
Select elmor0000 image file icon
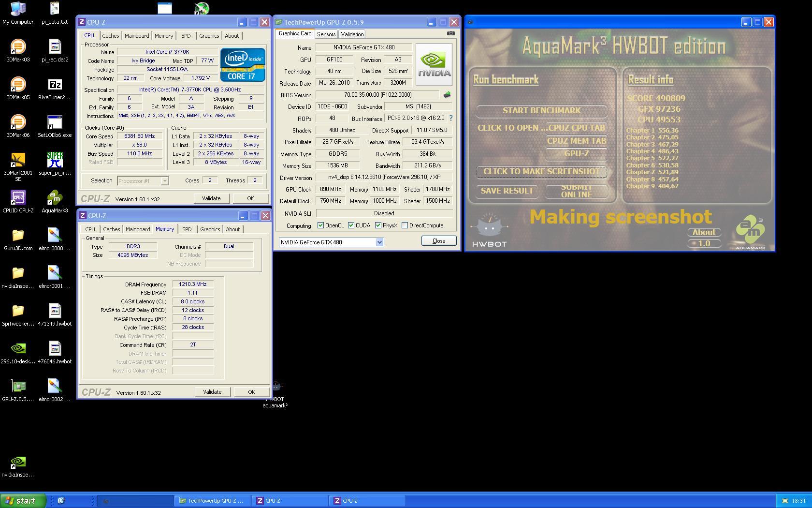[55, 239]
